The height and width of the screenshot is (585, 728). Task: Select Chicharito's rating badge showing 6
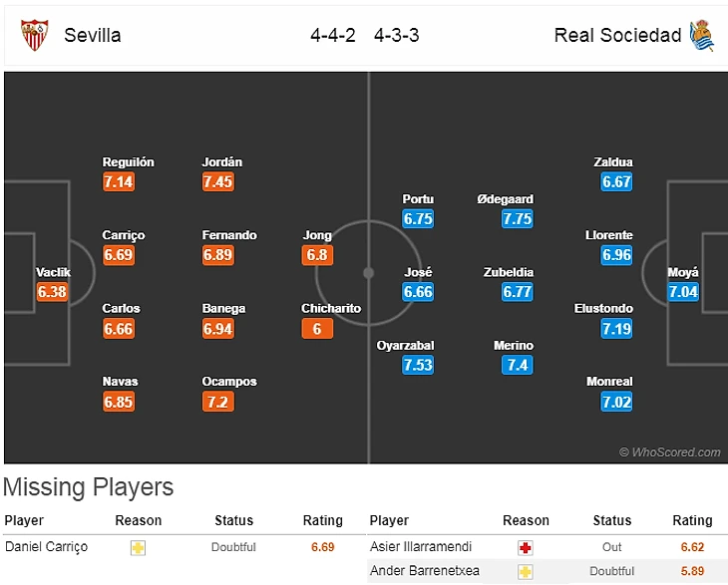click(x=317, y=329)
